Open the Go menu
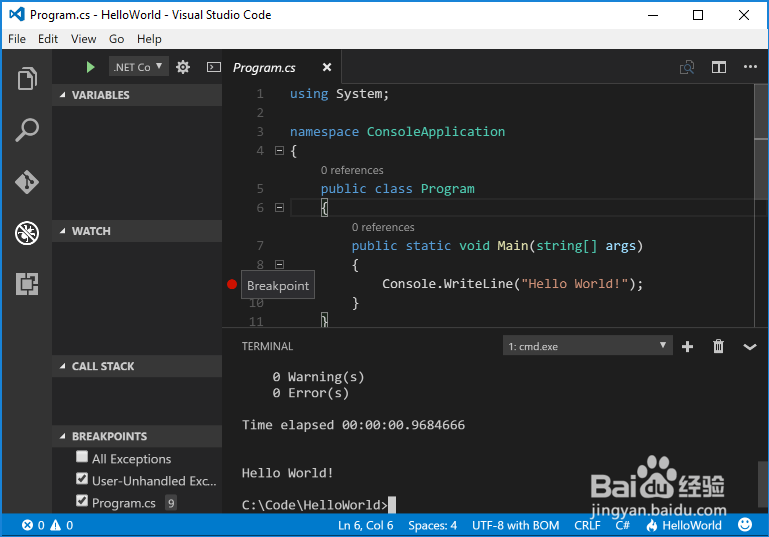Screen dimensions: 769x537 click(x=116, y=39)
